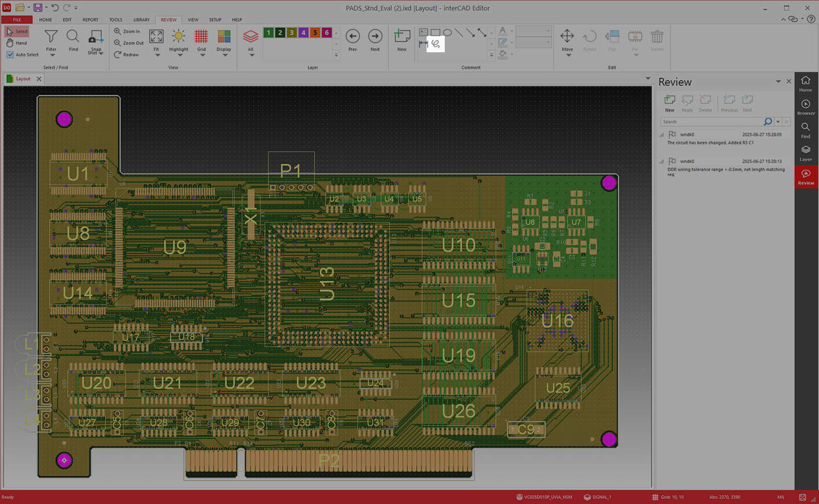The width and height of the screenshot is (819, 504).
Task: Switch to the TOOLS ribbon tab
Action: [115, 19]
